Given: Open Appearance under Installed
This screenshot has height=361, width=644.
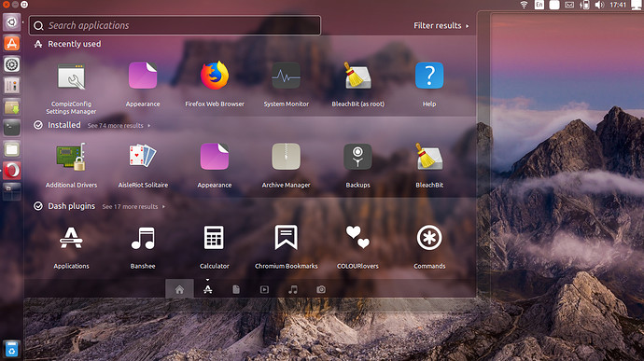Looking at the screenshot, I should (215, 166).
